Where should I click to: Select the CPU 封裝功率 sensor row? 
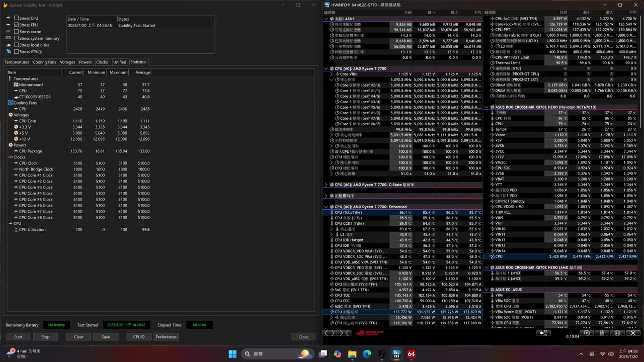(403, 312)
